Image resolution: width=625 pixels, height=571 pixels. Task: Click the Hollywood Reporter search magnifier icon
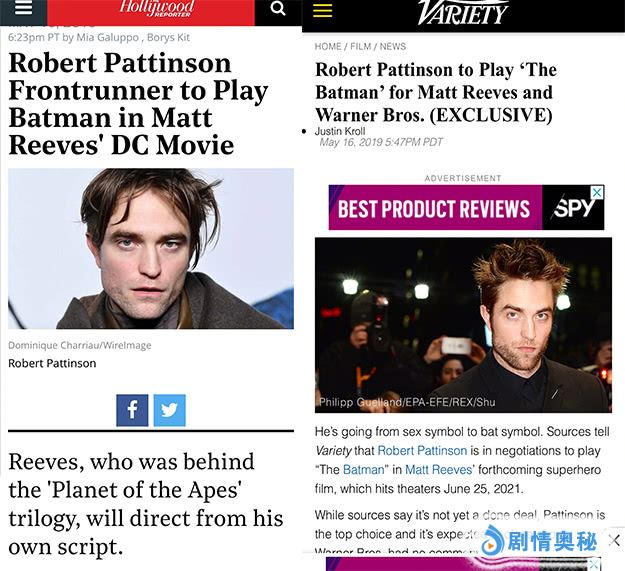pyautogui.click(x=278, y=8)
